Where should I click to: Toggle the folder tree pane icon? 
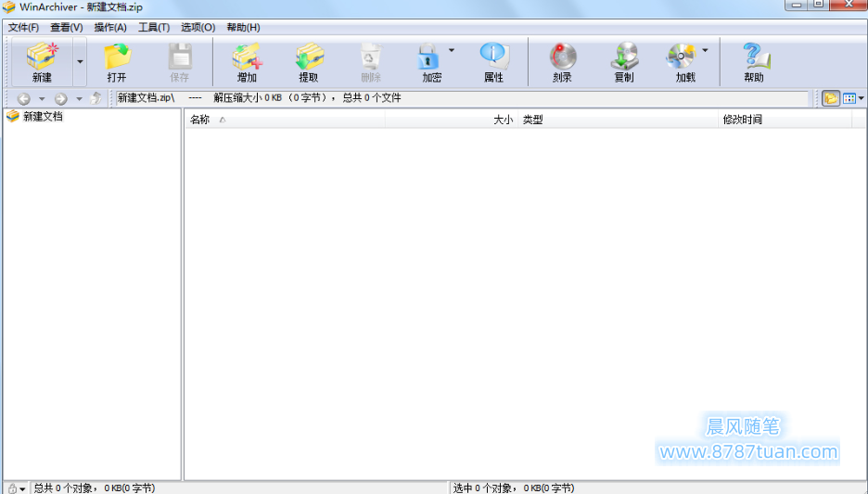(830, 98)
